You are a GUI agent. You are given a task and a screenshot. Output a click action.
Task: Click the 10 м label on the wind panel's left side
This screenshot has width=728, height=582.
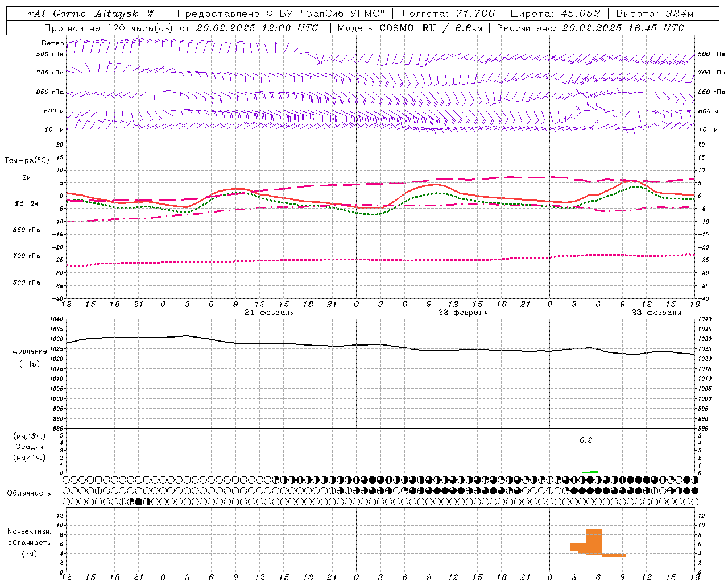(x=55, y=130)
